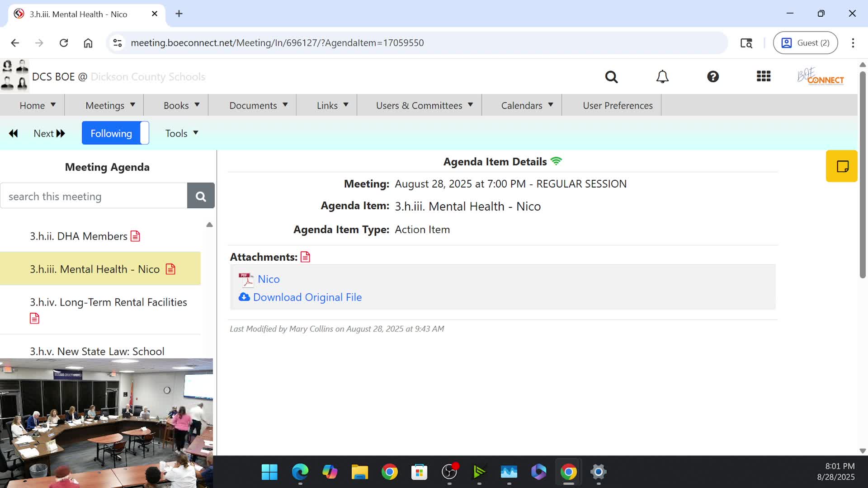The height and width of the screenshot is (488, 868).
Task: Open File Explorer from the taskbar
Action: pyautogui.click(x=359, y=472)
